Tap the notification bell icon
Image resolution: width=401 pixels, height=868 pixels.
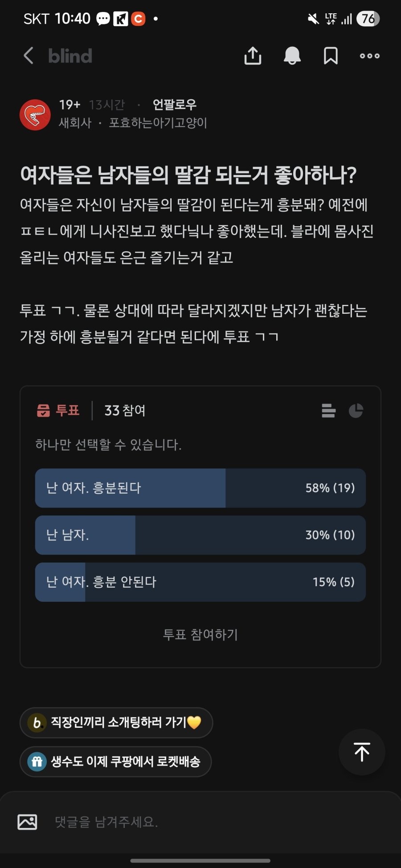coord(292,56)
